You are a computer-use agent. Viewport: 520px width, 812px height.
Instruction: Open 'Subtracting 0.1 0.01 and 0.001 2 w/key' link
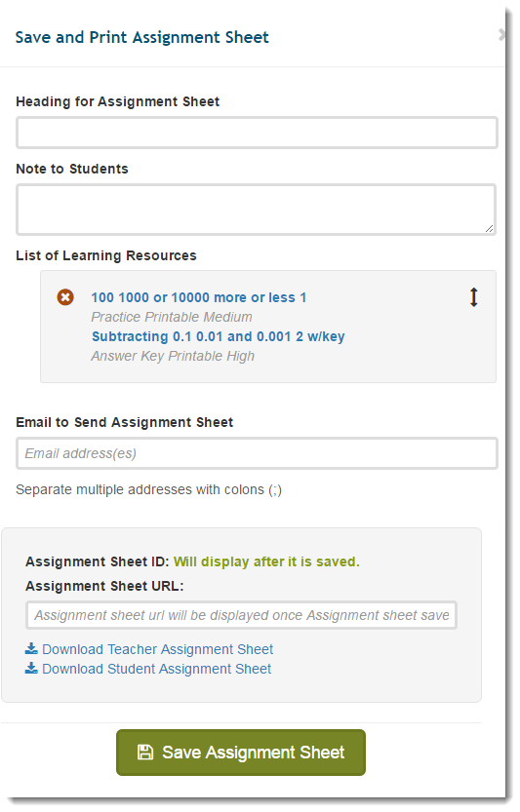coord(219,336)
